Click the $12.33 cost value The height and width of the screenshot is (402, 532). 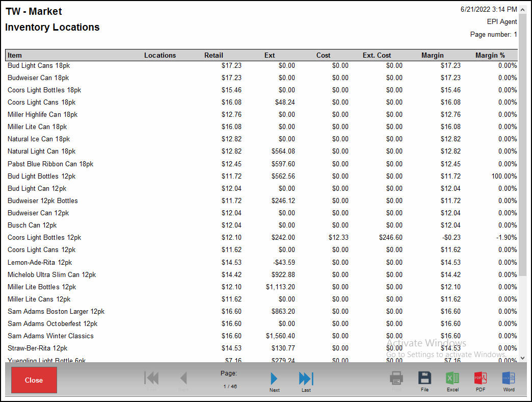click(x=338, y=237)
